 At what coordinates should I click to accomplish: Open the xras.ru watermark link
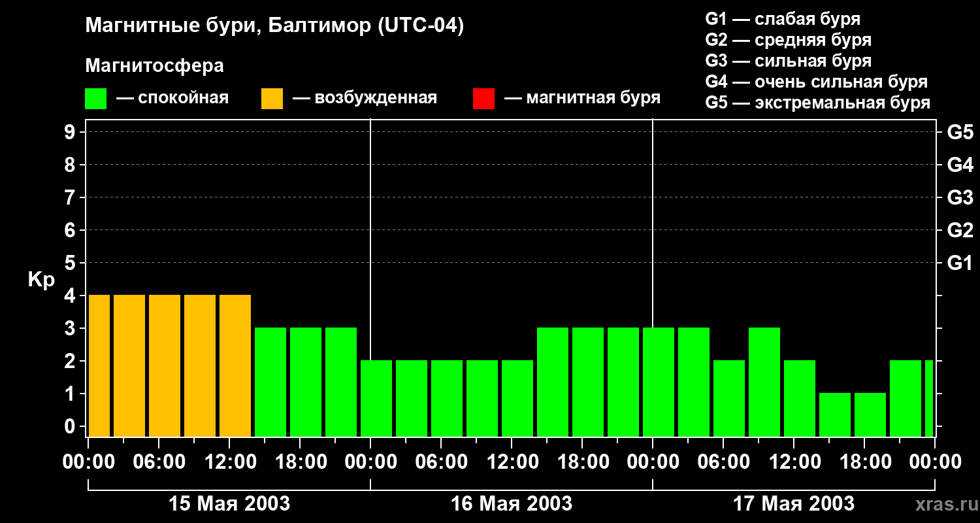[x=942, y=504]
